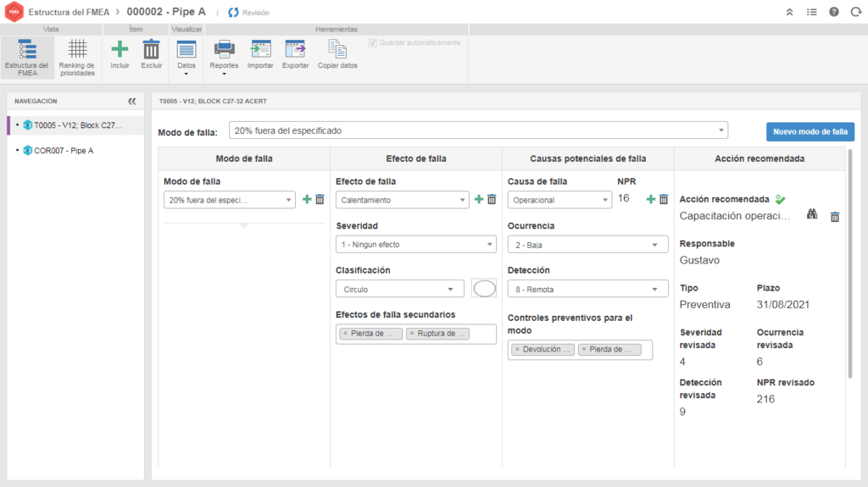Select COR007 - Pipe A in navigation
868x487 pixels.
coord(64,150)
